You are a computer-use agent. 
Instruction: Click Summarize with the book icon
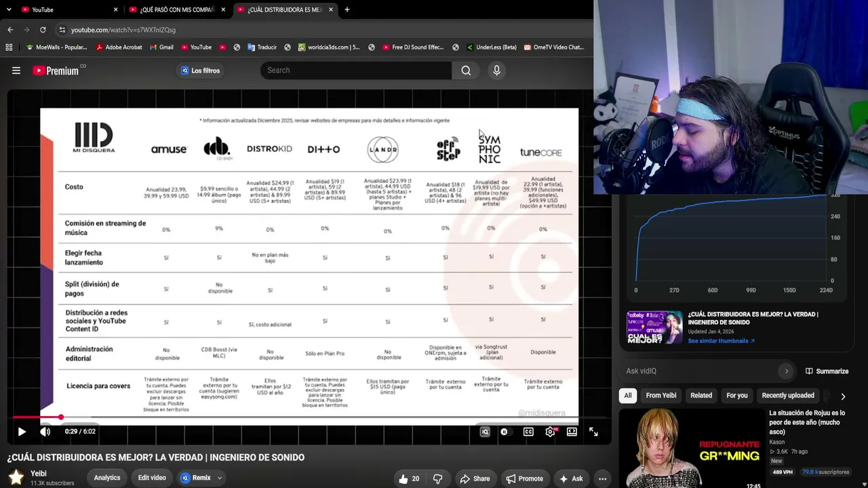coord(827,371)
